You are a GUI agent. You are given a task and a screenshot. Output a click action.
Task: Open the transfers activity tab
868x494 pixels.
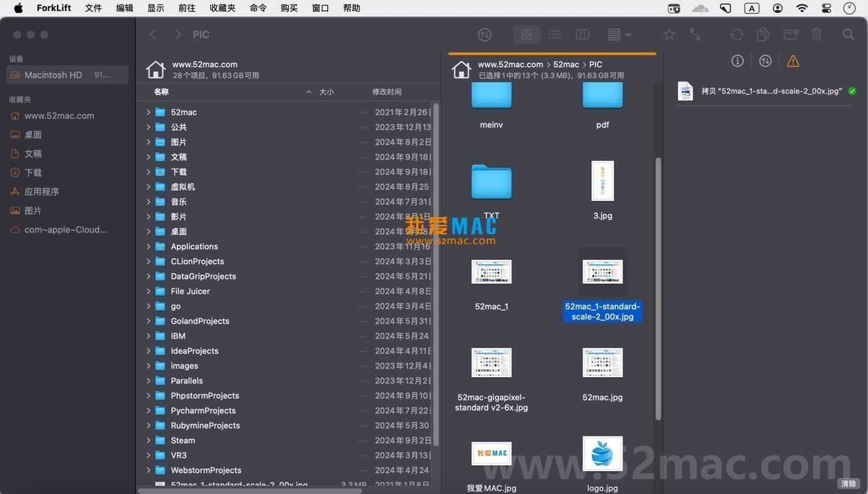pyautogui.click(x=766, y=61)
